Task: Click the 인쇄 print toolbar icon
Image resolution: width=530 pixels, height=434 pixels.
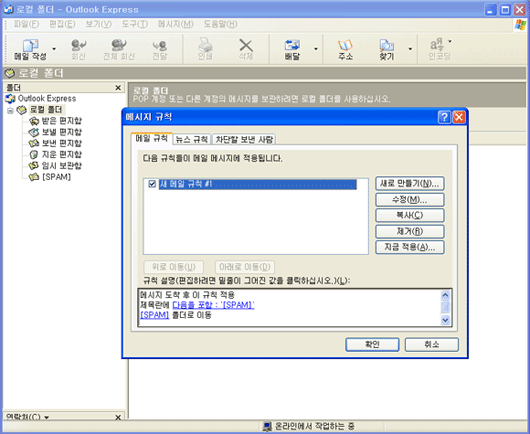Action: (x=205, y=45)
